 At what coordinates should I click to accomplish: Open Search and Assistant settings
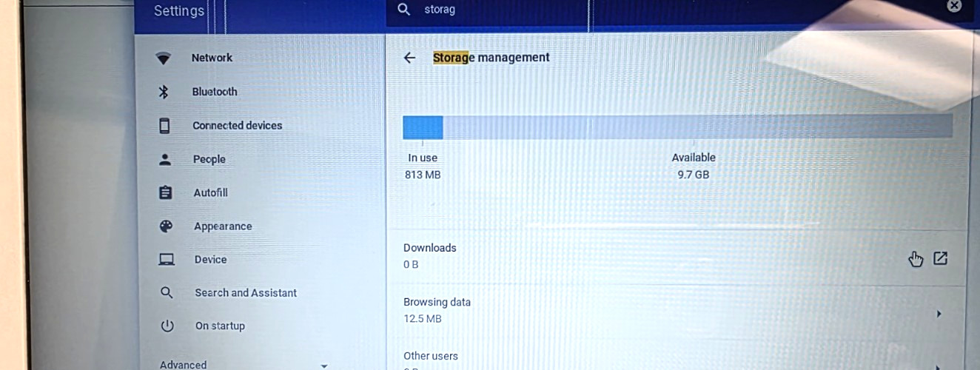246,293
